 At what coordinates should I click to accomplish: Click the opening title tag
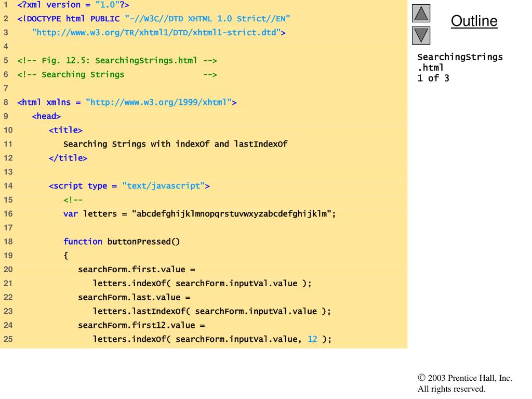(x=65, y=130)
